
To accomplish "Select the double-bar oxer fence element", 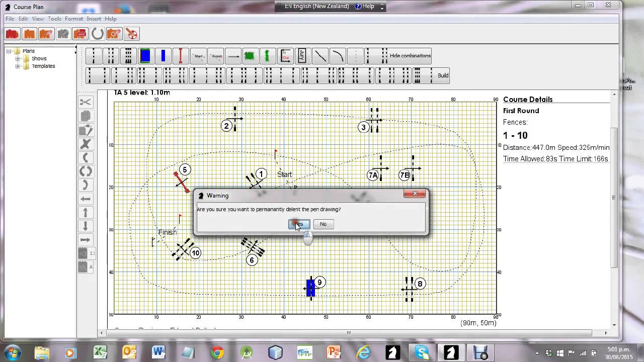I will pos(111,56).
